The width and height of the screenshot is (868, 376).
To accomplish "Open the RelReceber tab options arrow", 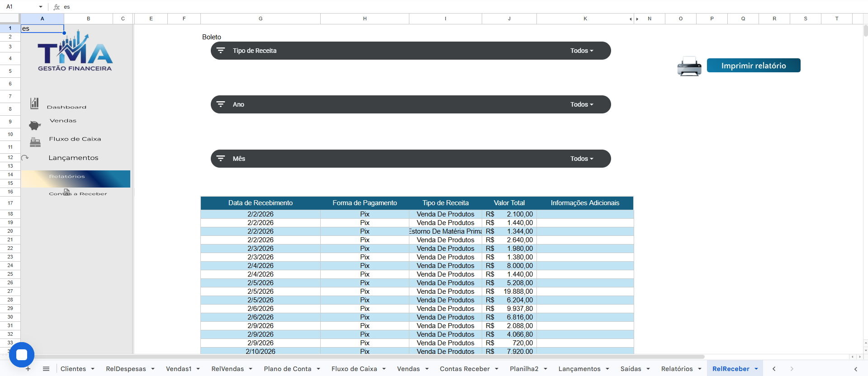I will (x=756, y=369).
